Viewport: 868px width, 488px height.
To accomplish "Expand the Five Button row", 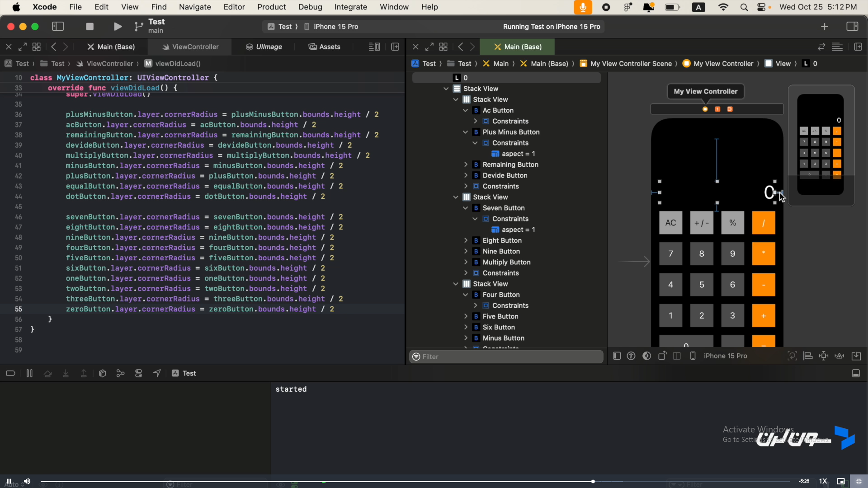I will coord(465,316).
